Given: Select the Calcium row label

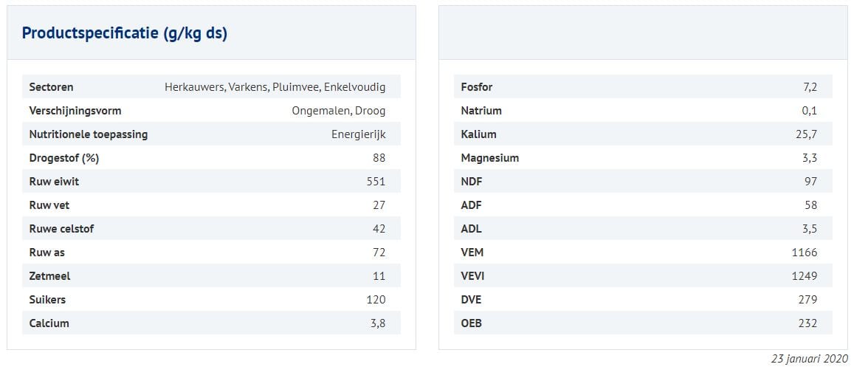Looking at the screenshot, I should pyautogui.click(x=49, y=323).
